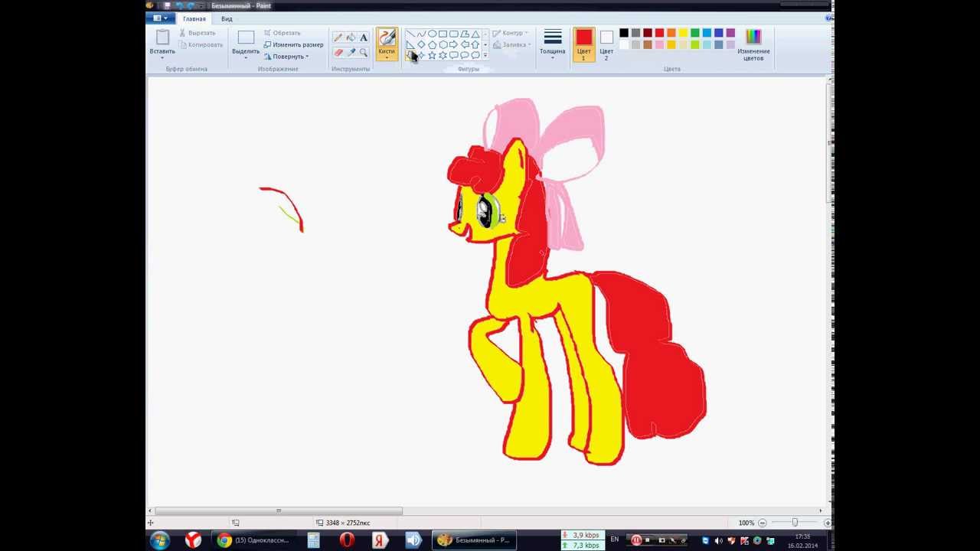Select the Fill with color bucket tool
This screenshot has width=980, height=551.
coord(351,37)
